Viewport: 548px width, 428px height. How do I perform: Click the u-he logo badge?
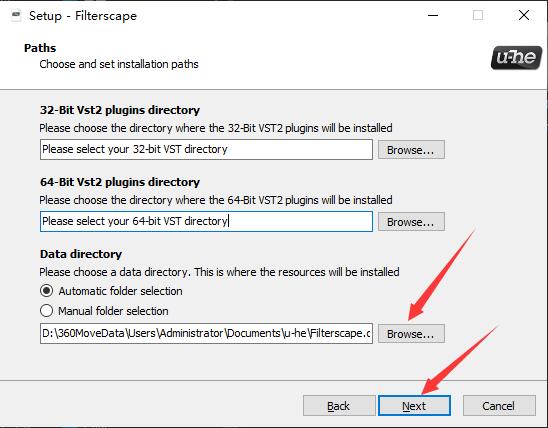tap(516, 58)
